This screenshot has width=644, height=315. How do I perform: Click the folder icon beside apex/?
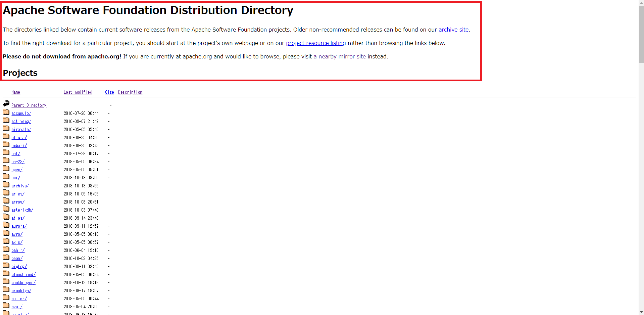(x=6, y=168)
